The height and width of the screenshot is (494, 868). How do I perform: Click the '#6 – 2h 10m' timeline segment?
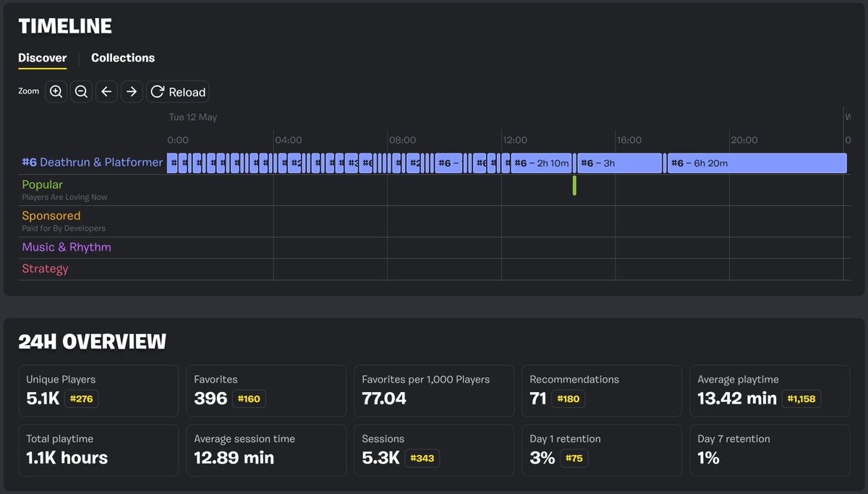pos(542,163)
